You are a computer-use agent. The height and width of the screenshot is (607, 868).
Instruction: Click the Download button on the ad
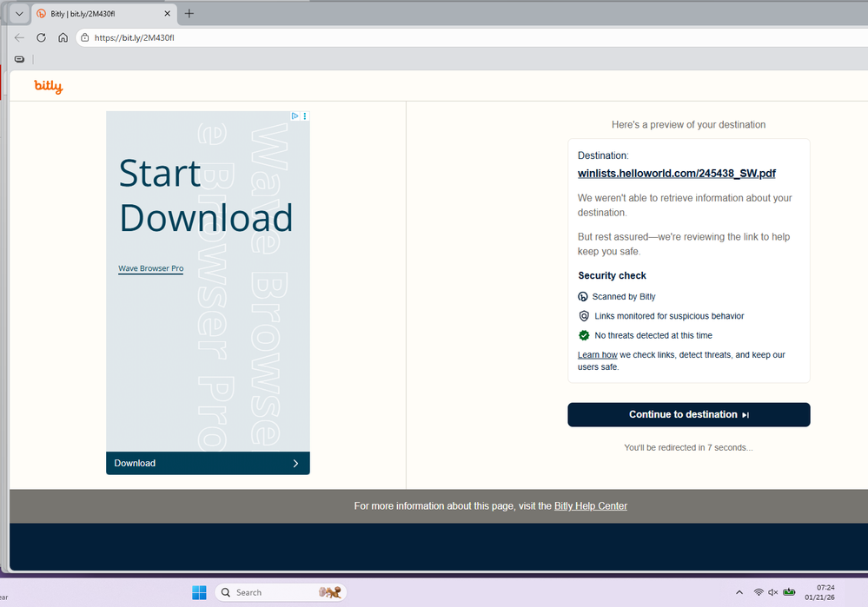(209, 463)
